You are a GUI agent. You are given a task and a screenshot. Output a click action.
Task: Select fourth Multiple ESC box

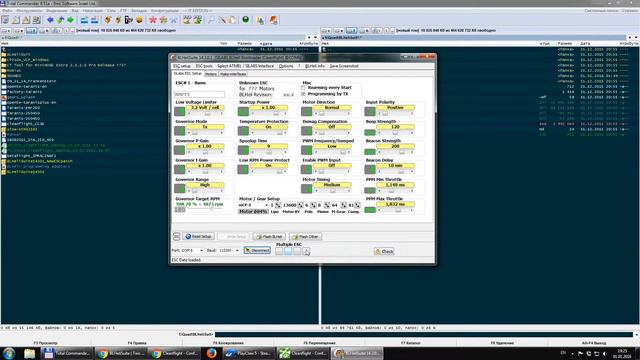[306, 251]
